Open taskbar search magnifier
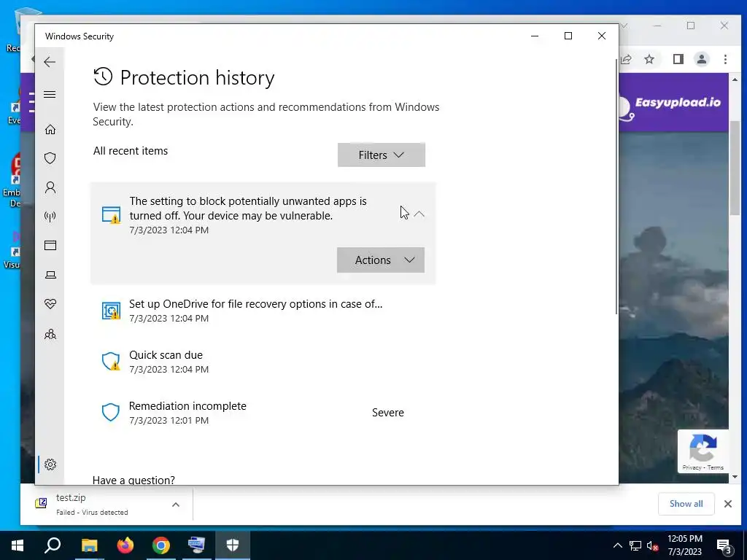Screen dimensions: 747x560 click(53, 545)
